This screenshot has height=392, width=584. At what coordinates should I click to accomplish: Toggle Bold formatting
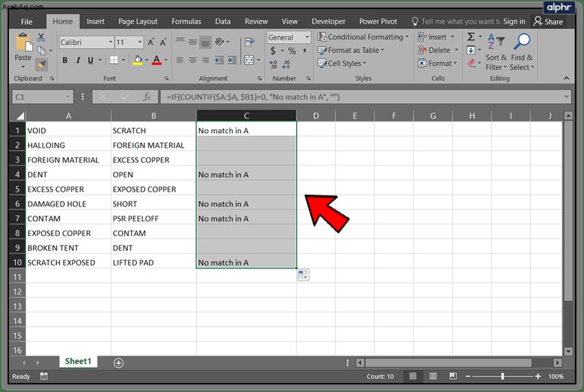[65, 60]
